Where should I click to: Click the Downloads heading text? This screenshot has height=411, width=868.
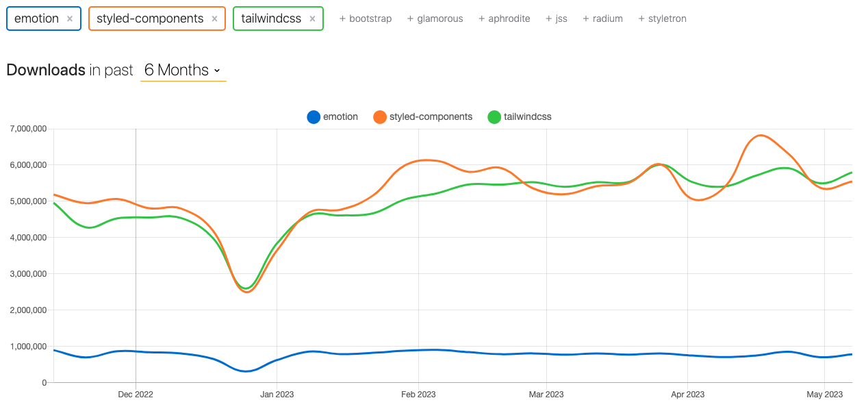click(x=46, y=70)
